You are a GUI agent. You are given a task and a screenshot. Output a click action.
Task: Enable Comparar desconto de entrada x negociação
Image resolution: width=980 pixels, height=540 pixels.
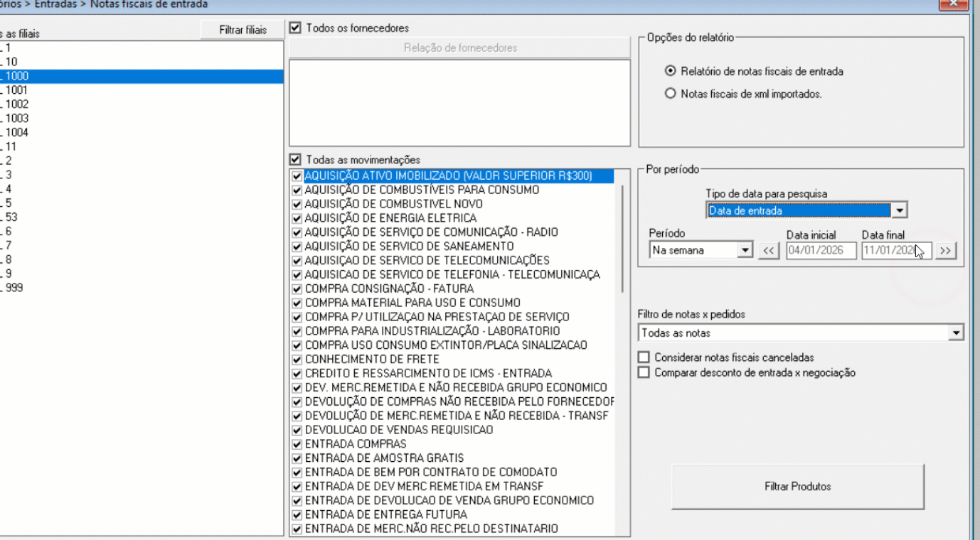click(644, 372)
